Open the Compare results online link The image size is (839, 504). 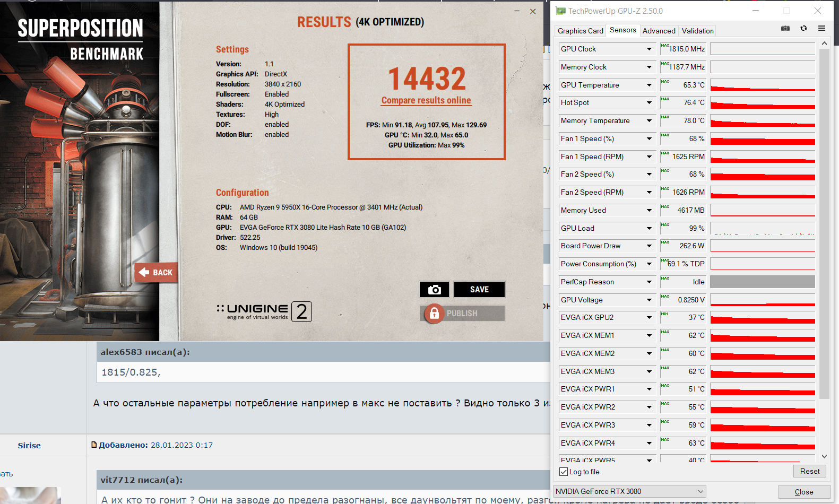(426, 100)
